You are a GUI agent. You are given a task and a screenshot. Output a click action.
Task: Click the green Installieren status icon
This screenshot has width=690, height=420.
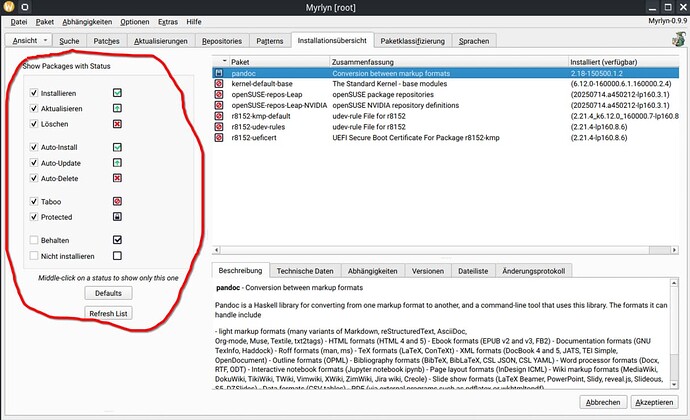117,92
